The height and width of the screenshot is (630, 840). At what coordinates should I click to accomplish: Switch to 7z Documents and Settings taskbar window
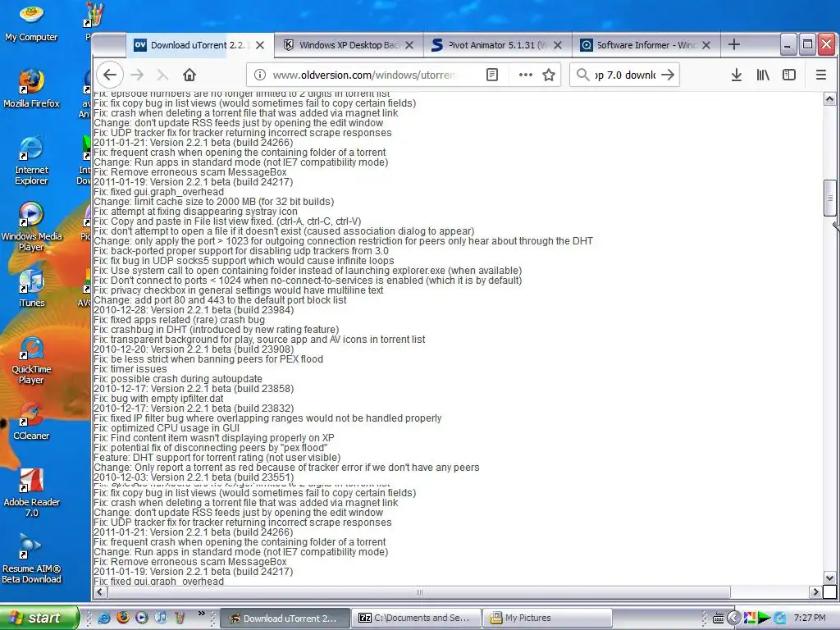(x=416, y=619)
